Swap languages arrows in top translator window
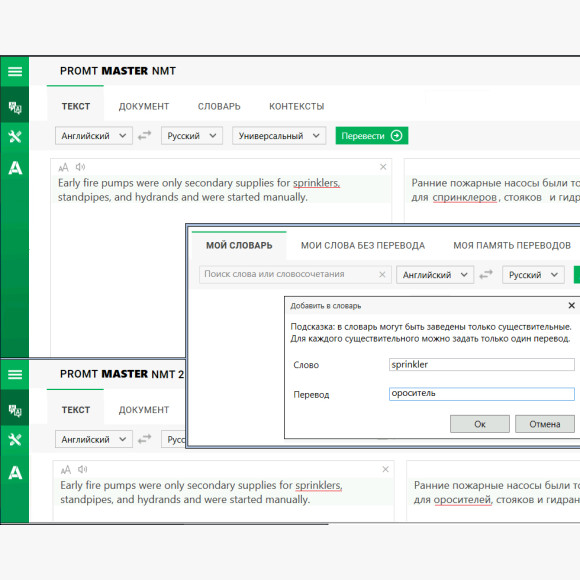Image resolution: width=580 pixels, height=580 pixels. [x=145, y=135]
